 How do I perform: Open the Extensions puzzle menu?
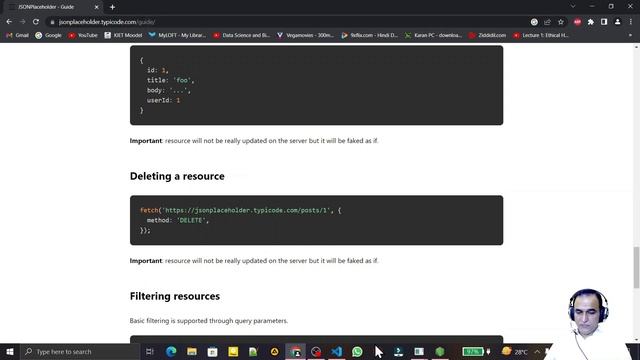[x=591, y=22]
